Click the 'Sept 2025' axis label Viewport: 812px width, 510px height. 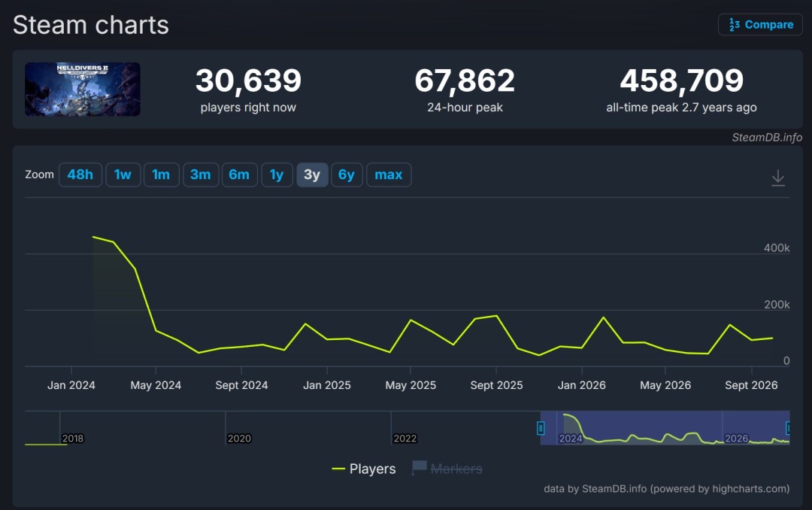tap(496, 385)
